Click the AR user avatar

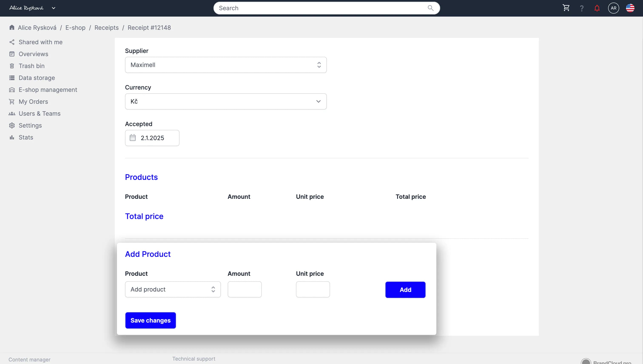pyautogui.click(x=613, y=8)
